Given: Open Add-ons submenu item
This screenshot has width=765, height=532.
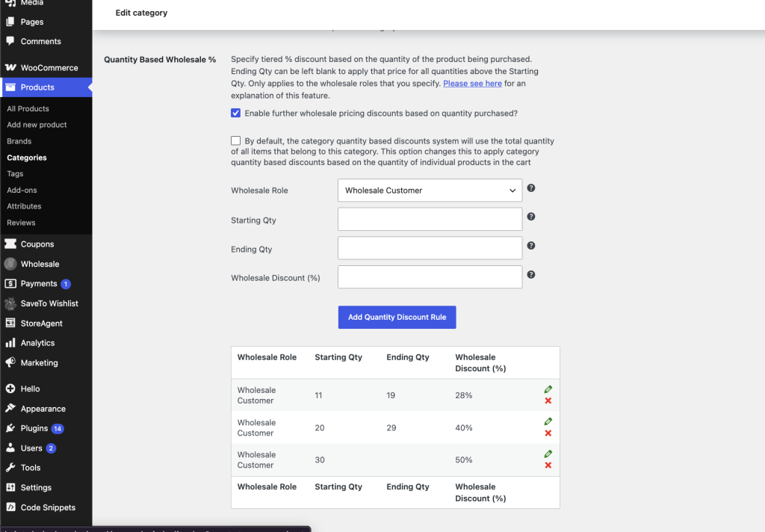Looking at the screenshot, I should click(22, 190).
